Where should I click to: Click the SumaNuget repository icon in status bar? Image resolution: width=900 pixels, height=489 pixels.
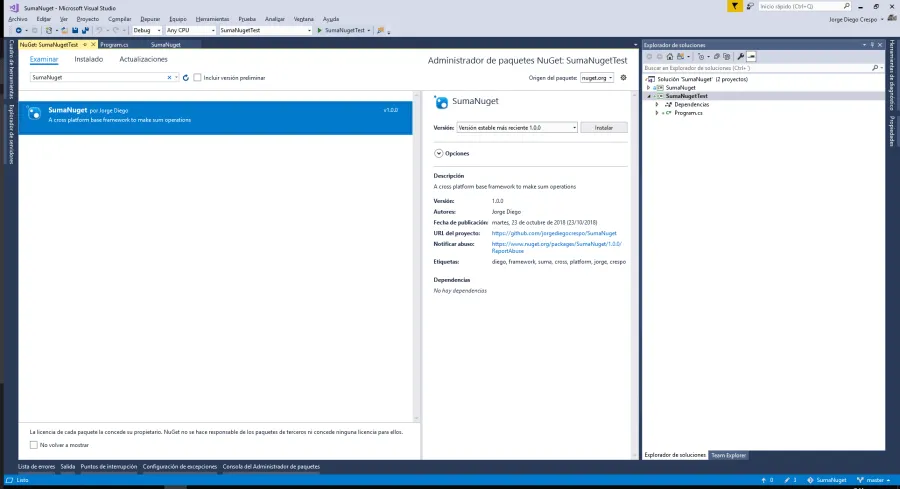tap(810, 480)
